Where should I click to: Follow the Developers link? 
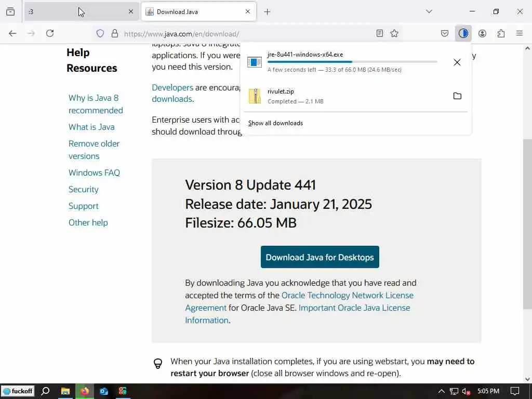coord(172,87)
